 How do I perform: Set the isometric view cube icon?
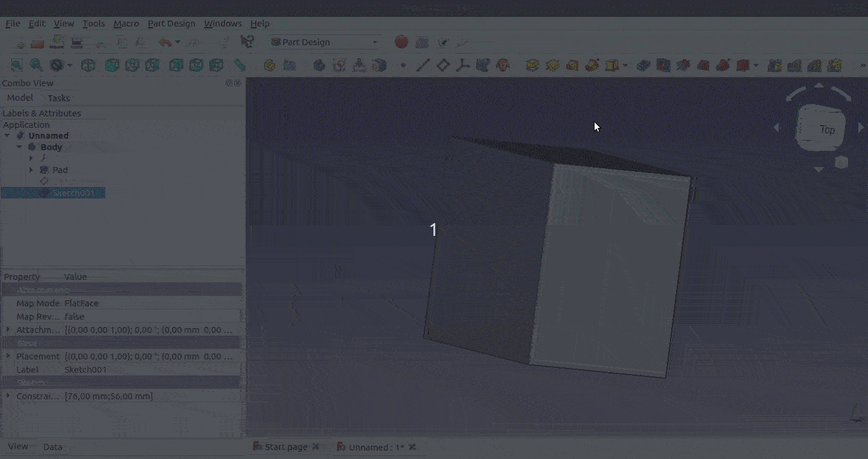coord(88,65)
